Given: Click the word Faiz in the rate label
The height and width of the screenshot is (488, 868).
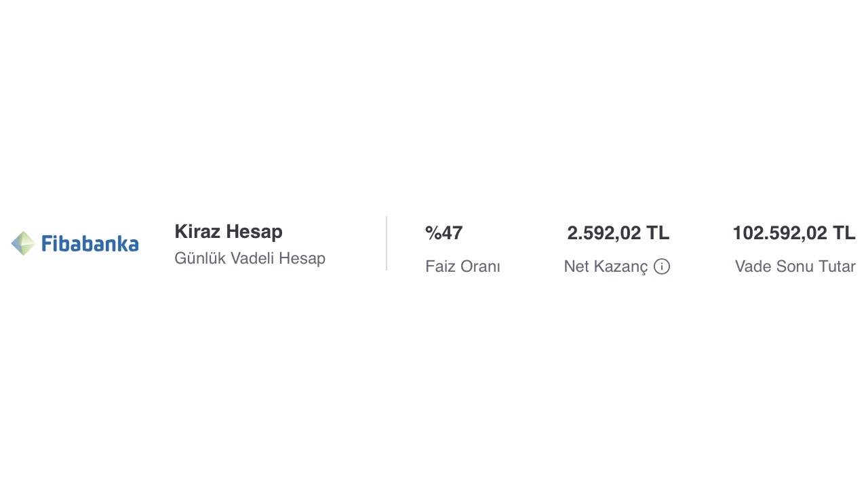Looking at the screenshot, I should coord(439,267).
